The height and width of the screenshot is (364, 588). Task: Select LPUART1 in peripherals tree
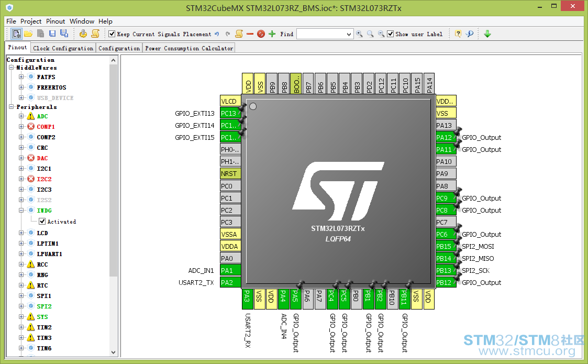[x=50, y=253]
